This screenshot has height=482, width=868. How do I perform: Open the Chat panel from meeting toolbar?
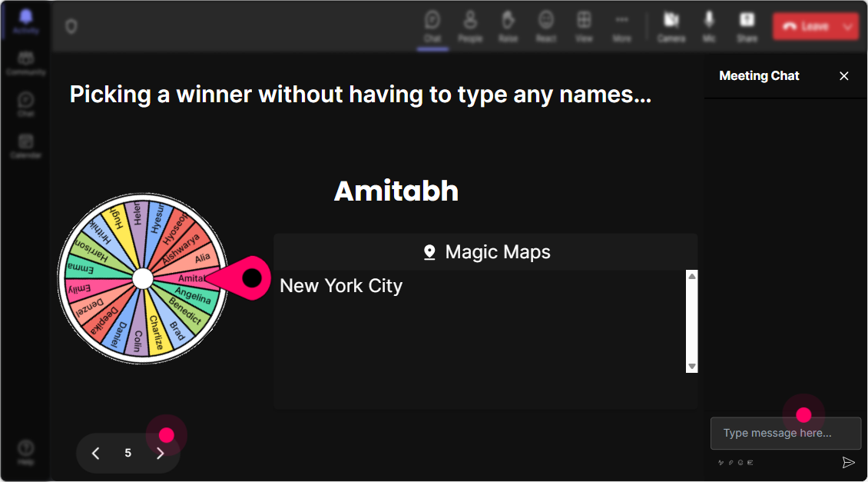[432, 26]
